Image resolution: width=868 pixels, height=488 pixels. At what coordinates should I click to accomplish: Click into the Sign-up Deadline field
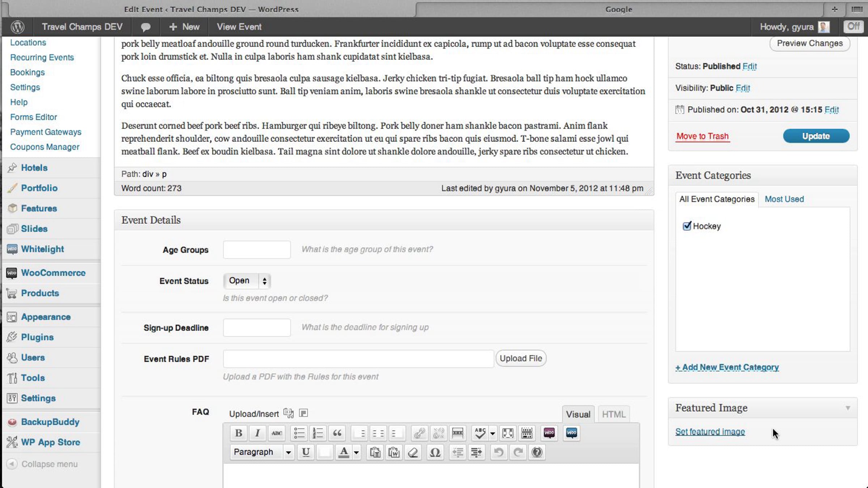(x=257, y=328)
